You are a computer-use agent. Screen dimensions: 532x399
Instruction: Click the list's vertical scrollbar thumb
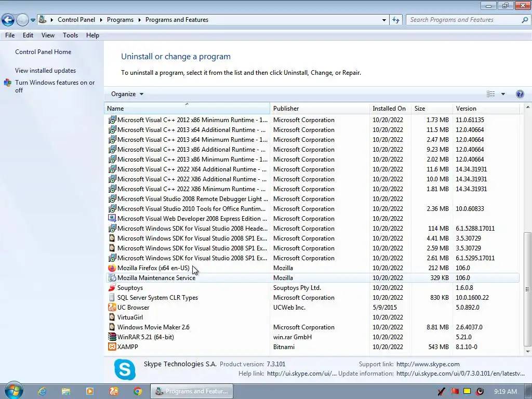(x=527, y=289)
